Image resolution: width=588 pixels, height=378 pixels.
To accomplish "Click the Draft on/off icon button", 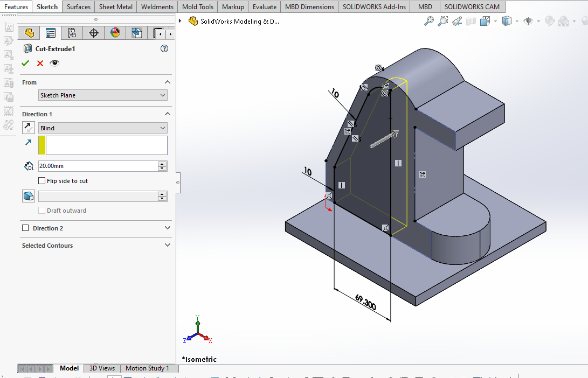I will click(28, 196).
